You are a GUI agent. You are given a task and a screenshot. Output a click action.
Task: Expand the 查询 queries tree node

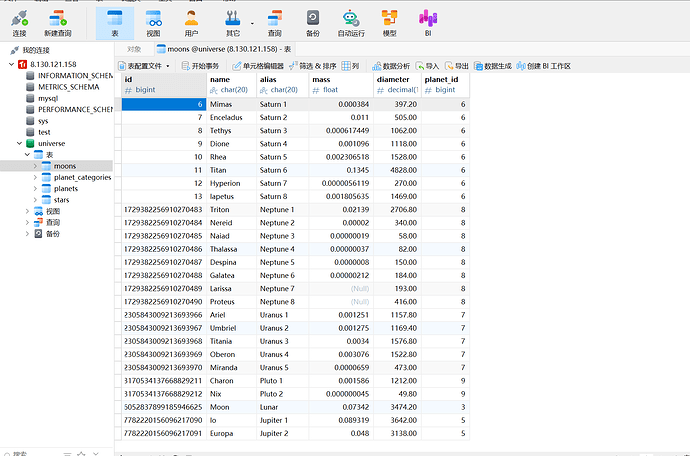coord(28,222)
